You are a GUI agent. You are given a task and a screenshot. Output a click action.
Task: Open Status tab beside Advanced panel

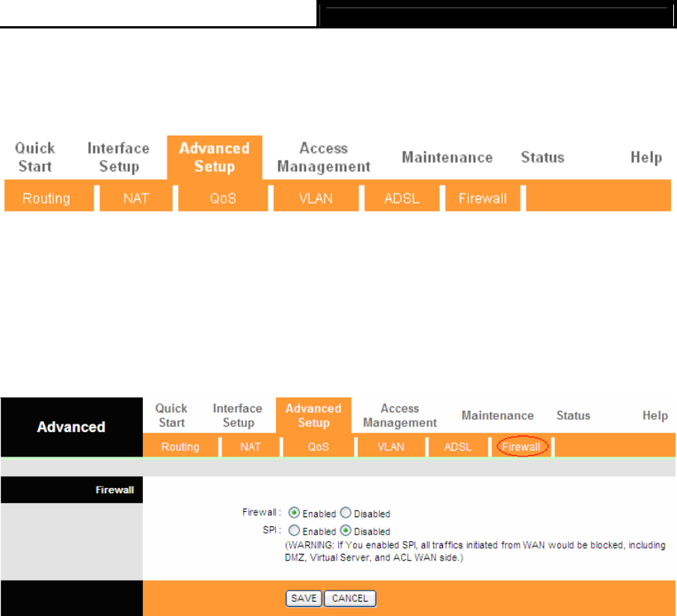(573, 415)
